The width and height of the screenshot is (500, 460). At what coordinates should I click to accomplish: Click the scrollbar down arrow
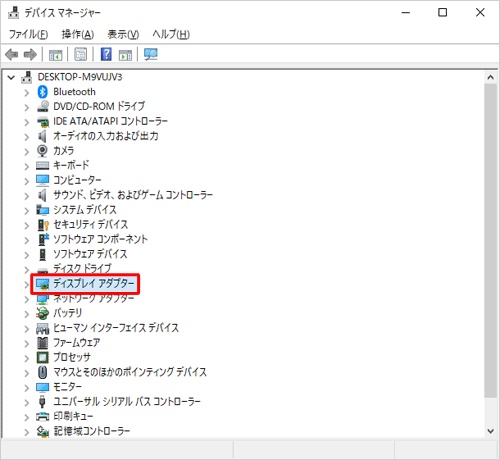[x=490, y=431]
